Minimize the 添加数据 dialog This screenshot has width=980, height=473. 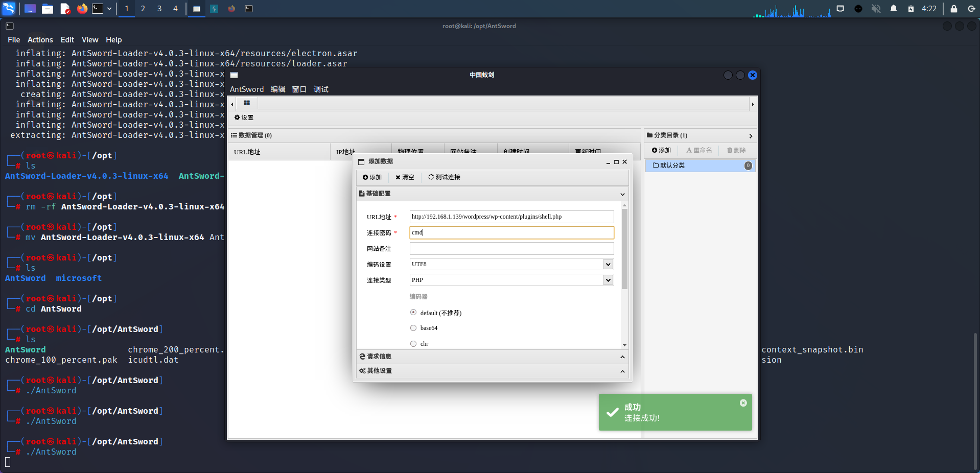click(608, 162)
